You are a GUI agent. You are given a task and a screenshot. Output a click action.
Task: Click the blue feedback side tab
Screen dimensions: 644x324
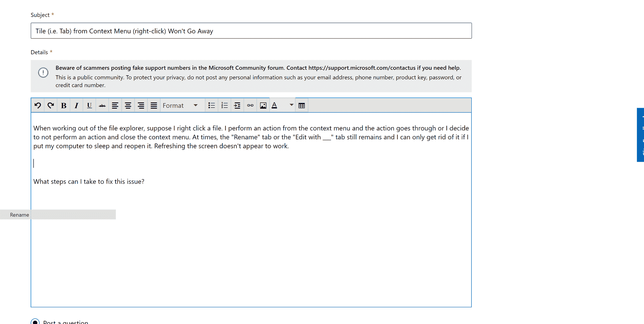[x=640, y=135]
